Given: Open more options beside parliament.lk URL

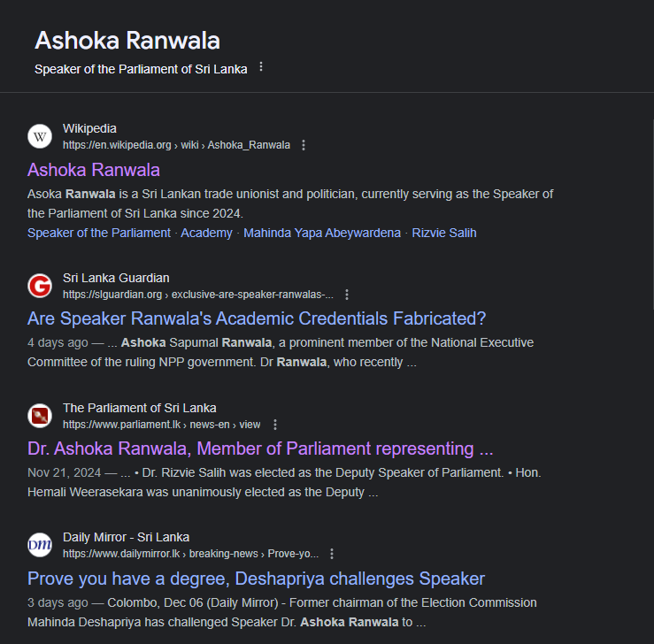Looking at the screenshot, I should tap(275, 425).
